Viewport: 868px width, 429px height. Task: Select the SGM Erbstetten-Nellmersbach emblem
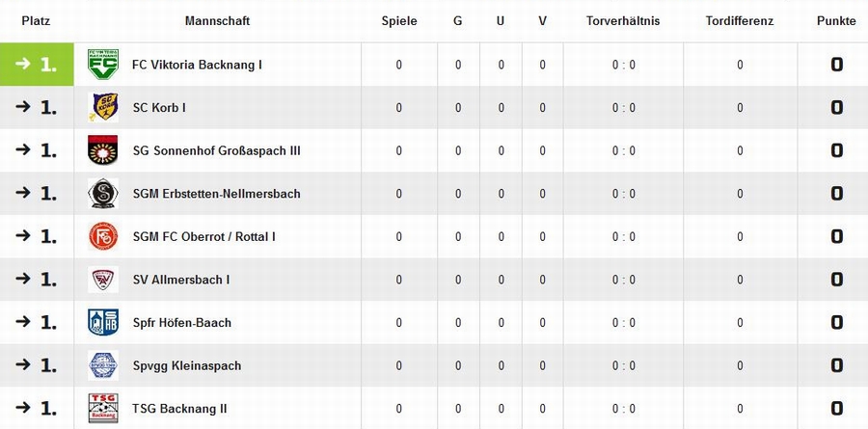point(103,194)
